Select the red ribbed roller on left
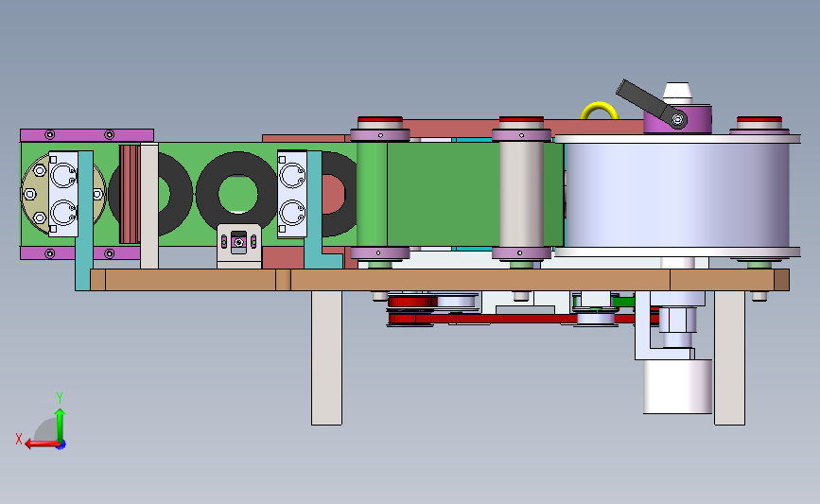This screenshot has height=504, width=820. coord(130,195)
